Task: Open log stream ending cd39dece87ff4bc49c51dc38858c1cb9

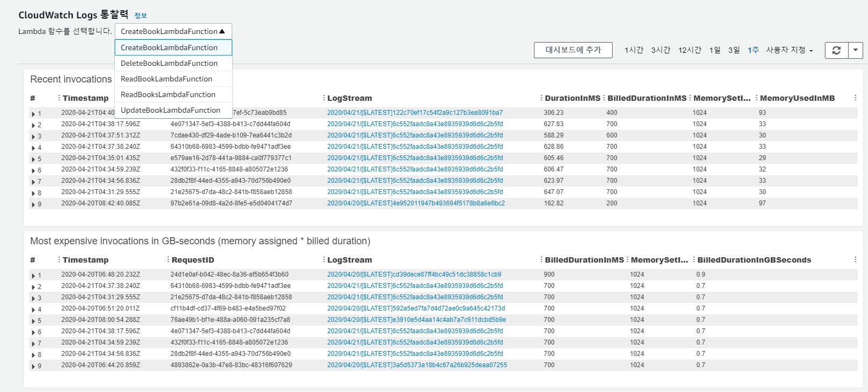Action: [414, 274]
